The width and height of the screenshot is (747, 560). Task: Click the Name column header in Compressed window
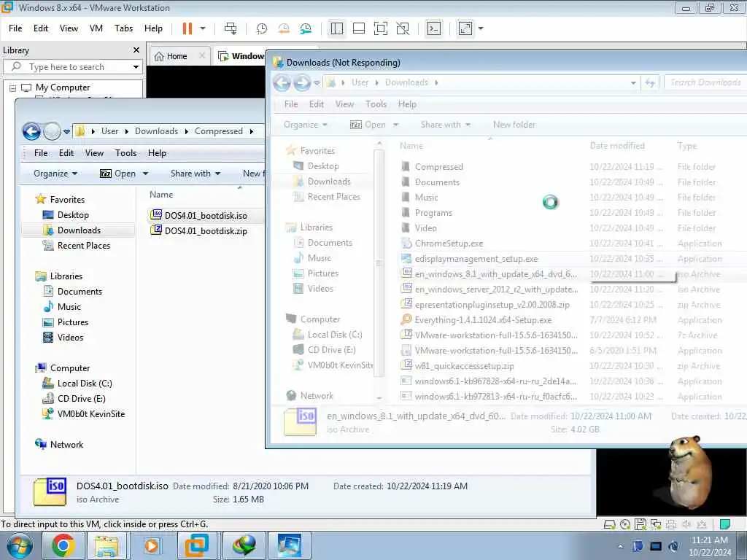pos(161,195)
